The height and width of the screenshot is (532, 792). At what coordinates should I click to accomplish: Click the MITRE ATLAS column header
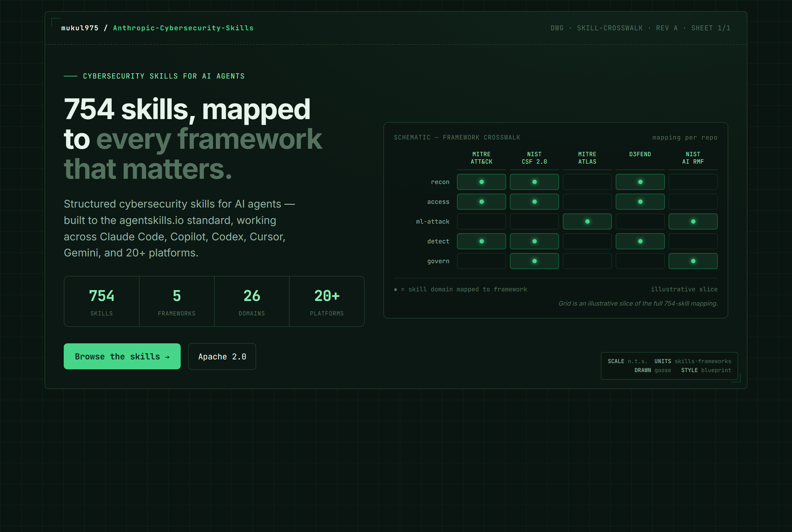pyautogui.click(x=587, y=158)
